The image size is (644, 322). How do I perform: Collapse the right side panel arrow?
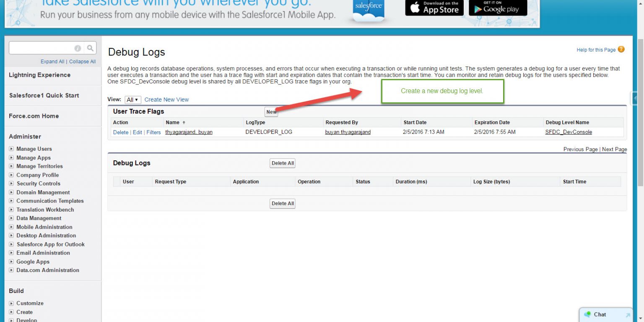coord(636,98)
